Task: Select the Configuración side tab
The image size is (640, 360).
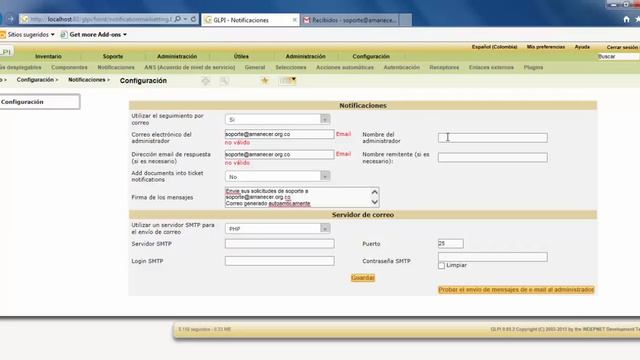Action: 40,102
